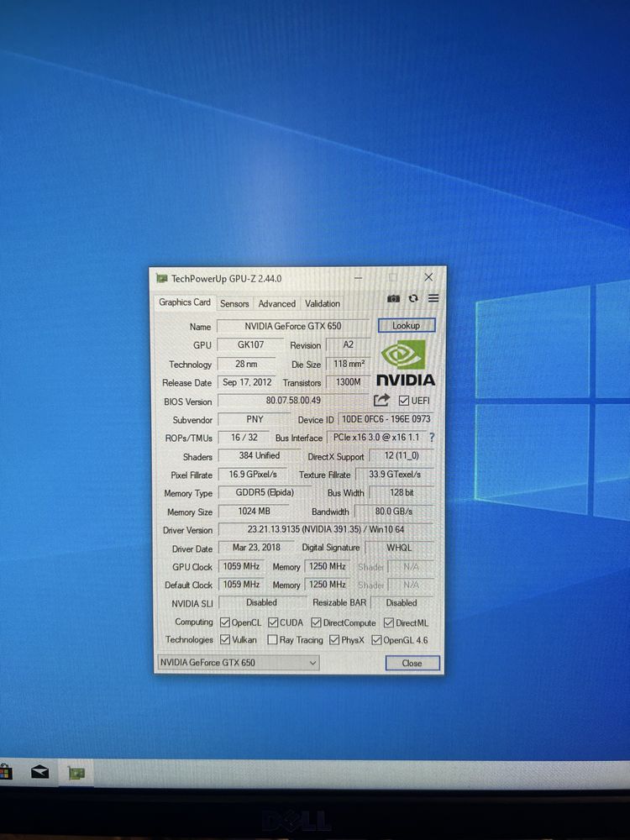Click the GPU Clock value 1059 MHz

tap(242, 566)
